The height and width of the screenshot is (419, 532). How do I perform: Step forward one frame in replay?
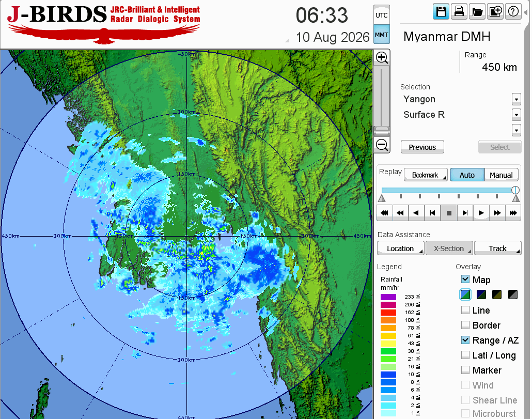(465, 213)
